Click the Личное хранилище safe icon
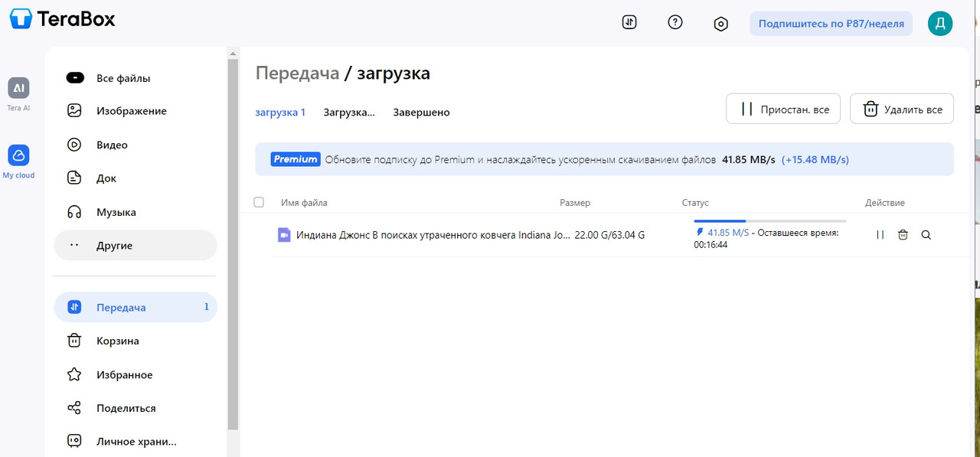This screenshot has height=457, width=980. click(x=74, y=441)
